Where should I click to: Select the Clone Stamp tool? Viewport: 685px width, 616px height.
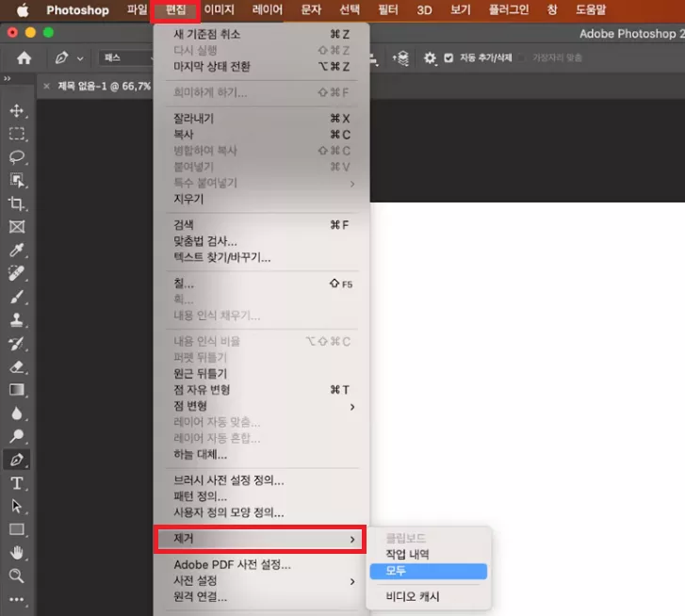click(x=17, y=320)
